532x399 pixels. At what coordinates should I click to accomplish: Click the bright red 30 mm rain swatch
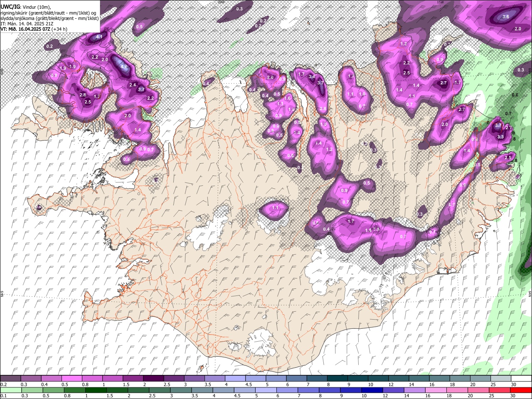tap(520, 390)
